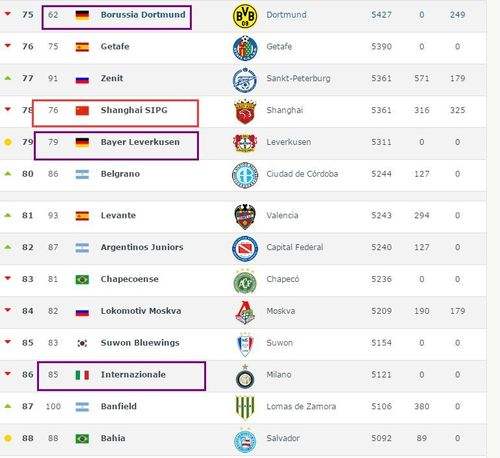Click the Lomas de Zamora city text
Screen dimensions: 500x458
(301, 406)
